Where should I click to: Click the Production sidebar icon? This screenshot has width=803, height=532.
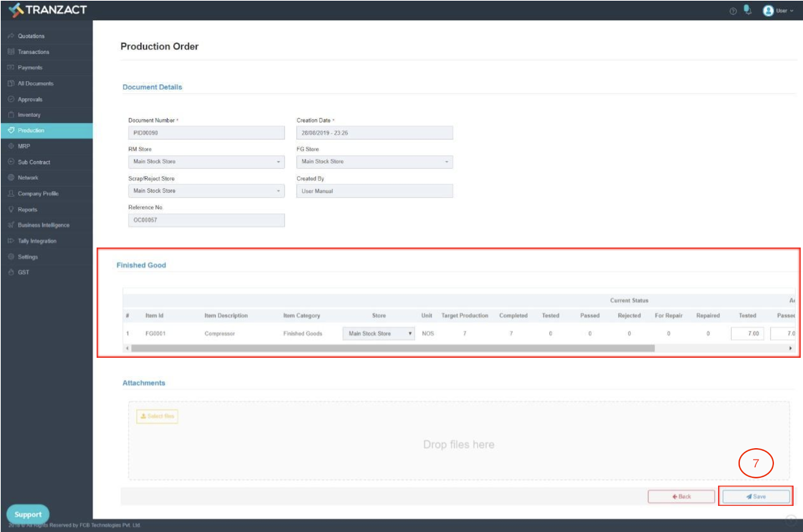[x=11, y=130]
